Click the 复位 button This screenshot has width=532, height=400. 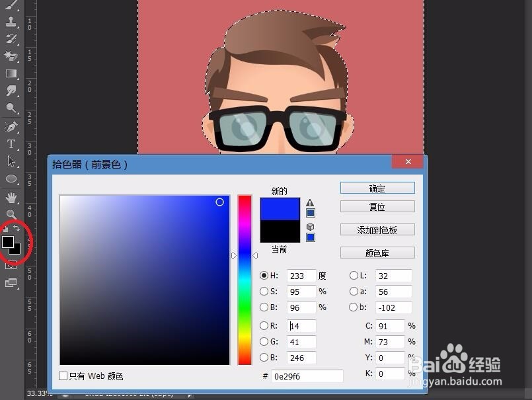tap(377, 206)
